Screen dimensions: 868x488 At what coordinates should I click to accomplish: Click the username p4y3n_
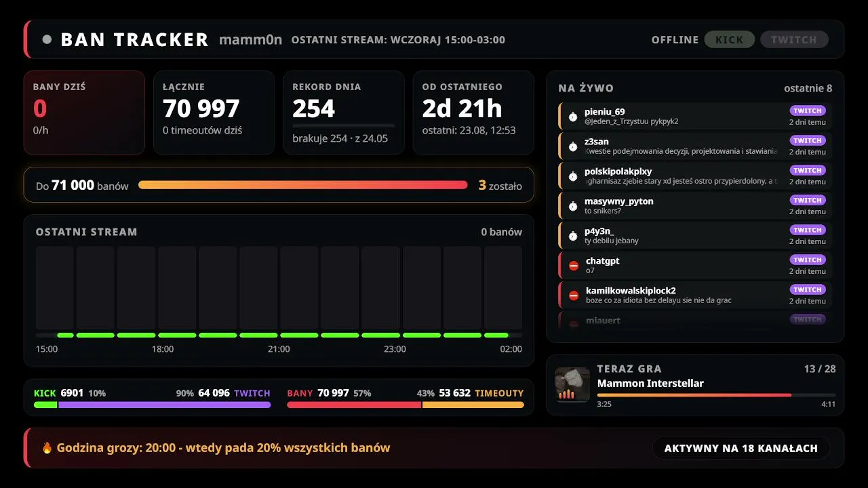(599, 231)
